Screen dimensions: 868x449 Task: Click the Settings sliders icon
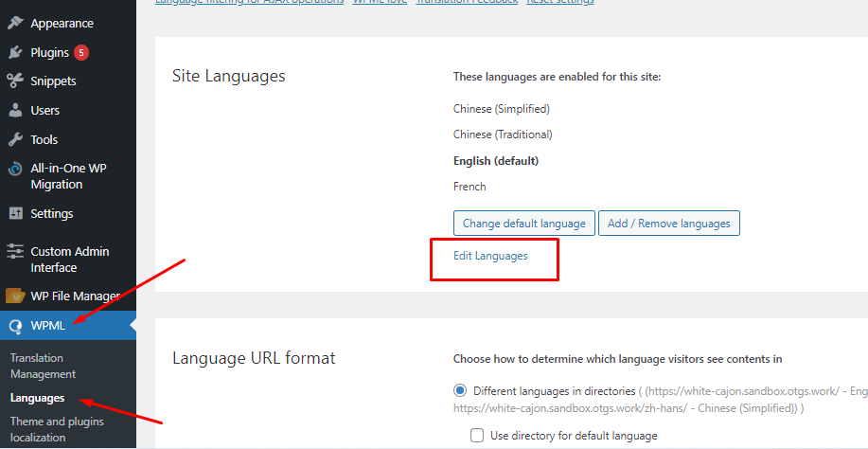[x=15, y=213]
